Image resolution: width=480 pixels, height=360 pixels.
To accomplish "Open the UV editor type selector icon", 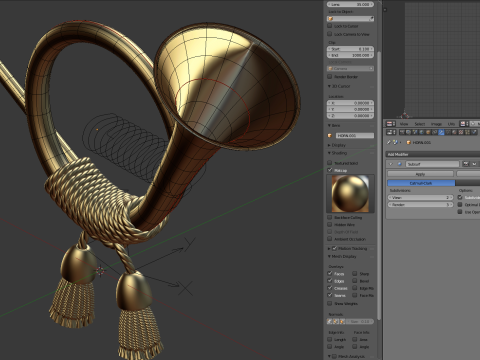I will point(390,124).
